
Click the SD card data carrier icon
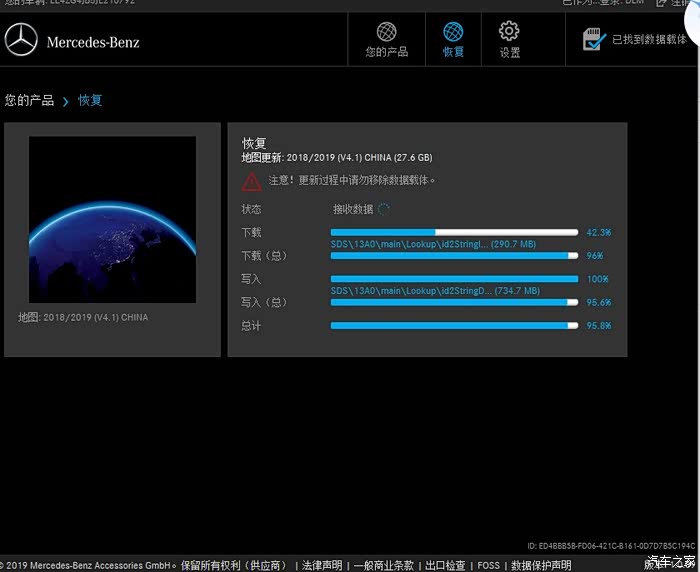pyautogui.click(x=594, y=39)
